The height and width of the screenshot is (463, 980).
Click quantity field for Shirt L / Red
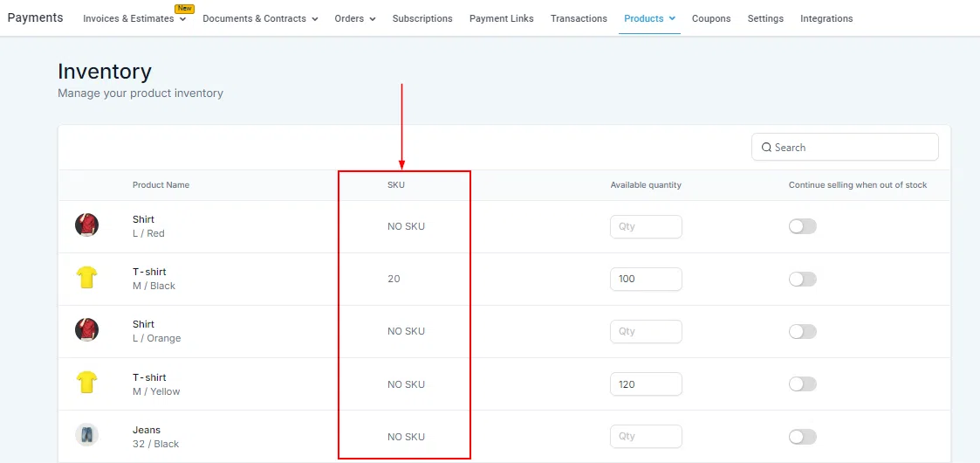(646, 226)
